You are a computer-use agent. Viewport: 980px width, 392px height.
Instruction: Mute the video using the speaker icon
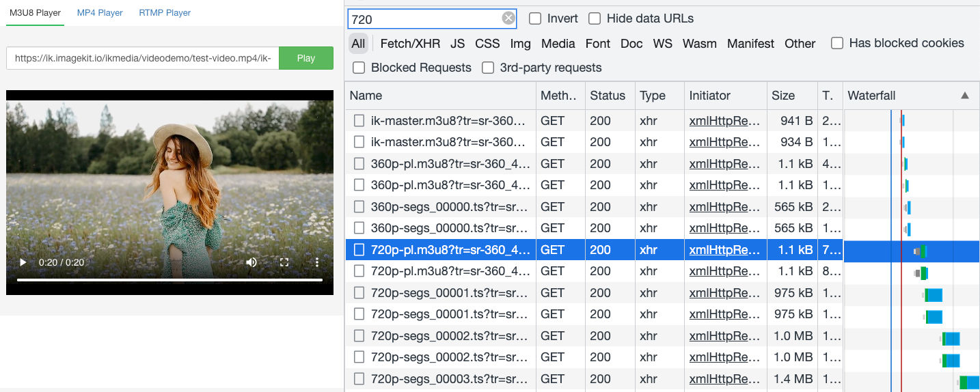point(251,262)
